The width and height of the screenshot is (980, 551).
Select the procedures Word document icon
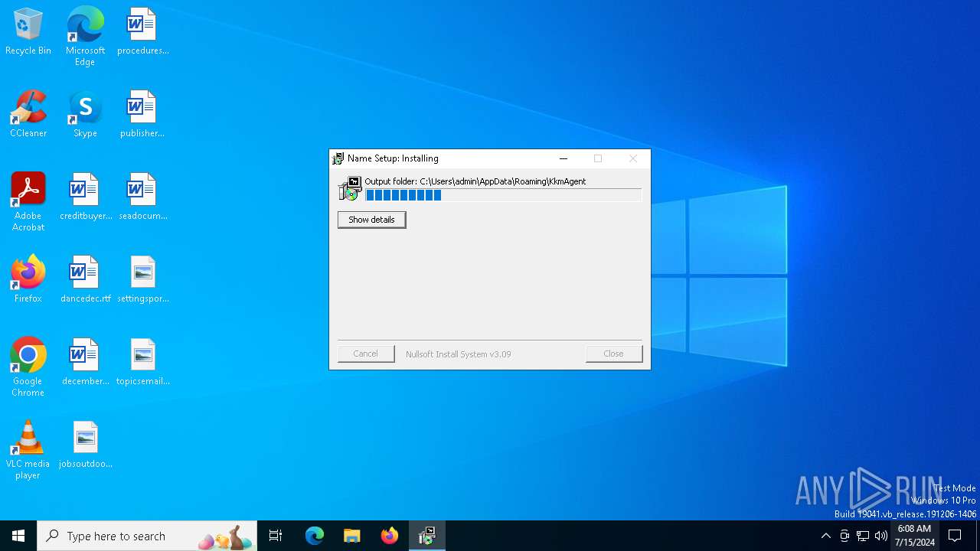click(142, 32)
